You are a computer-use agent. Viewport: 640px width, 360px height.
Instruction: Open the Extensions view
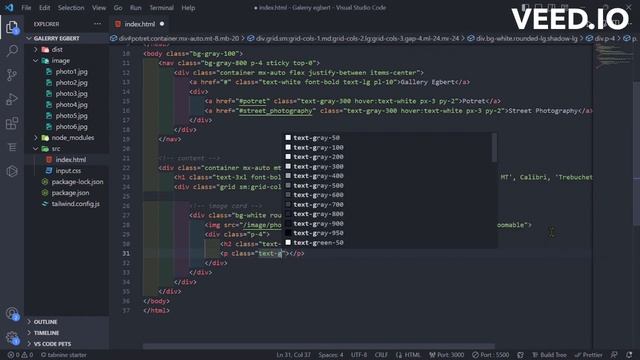pyautogui.click(x=12, y=123)
